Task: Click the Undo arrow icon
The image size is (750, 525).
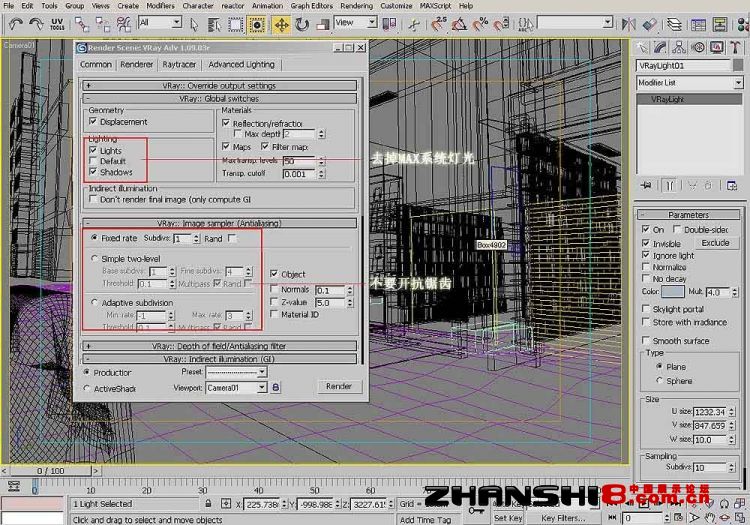Action: coord(16,24)
